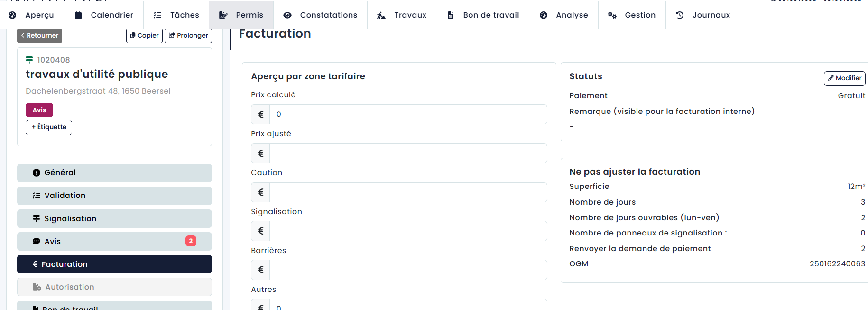Screen dimensions: 868x310
Task: Select the Facturation section
Action: point(114,264)
